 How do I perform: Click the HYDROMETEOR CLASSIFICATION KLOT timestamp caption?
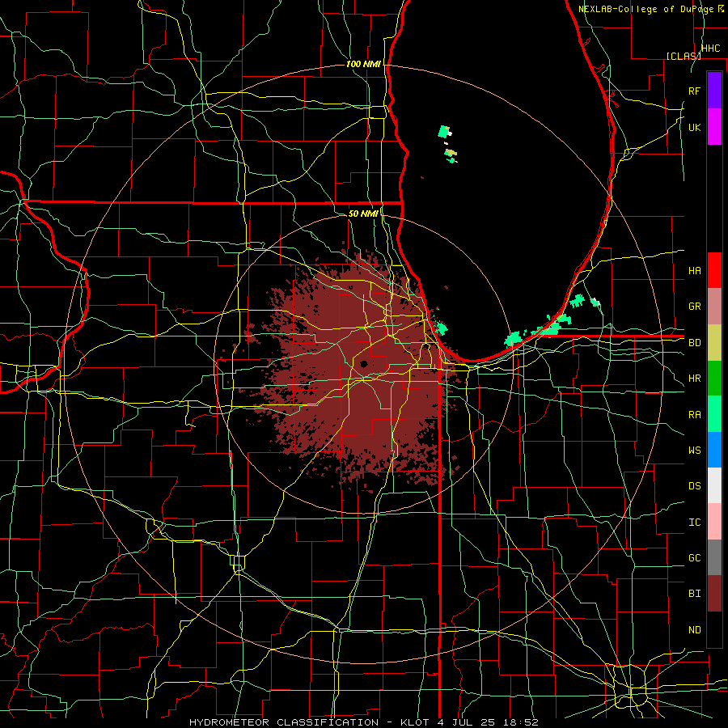coord(363,722)
